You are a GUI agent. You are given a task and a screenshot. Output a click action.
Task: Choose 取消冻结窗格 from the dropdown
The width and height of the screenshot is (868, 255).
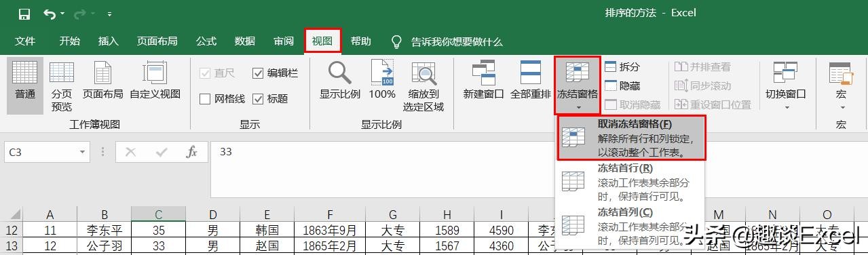632,138
